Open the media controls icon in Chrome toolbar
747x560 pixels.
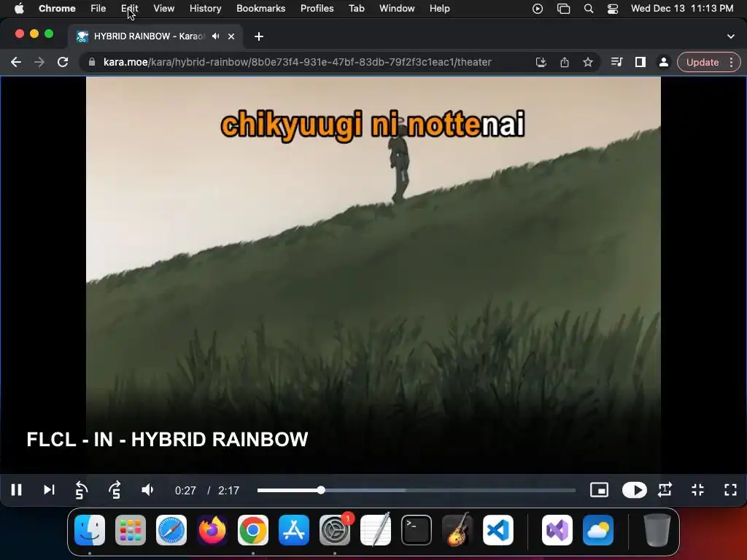pyautogui.click(x=617, y=62)
